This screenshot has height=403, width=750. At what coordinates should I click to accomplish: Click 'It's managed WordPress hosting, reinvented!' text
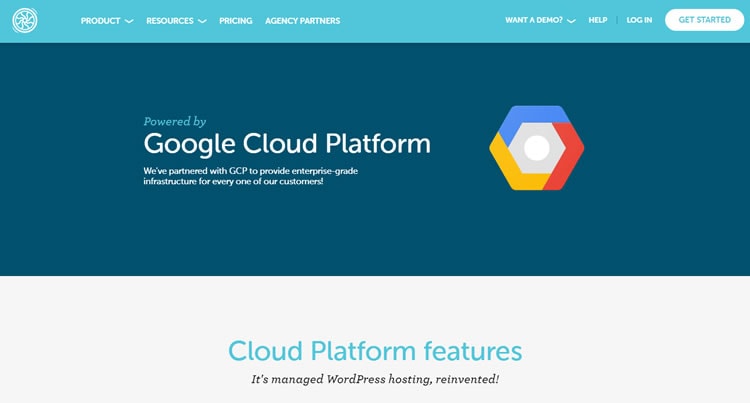pos(375,380)
